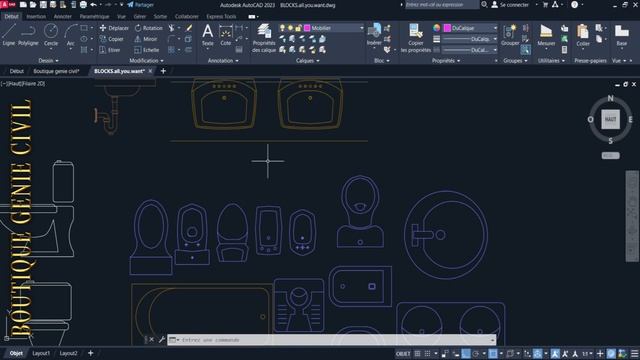This screenshot has width=640, height=360.
Task: Click Se connecter sign-in button
Action: click(x=510, y=5)
